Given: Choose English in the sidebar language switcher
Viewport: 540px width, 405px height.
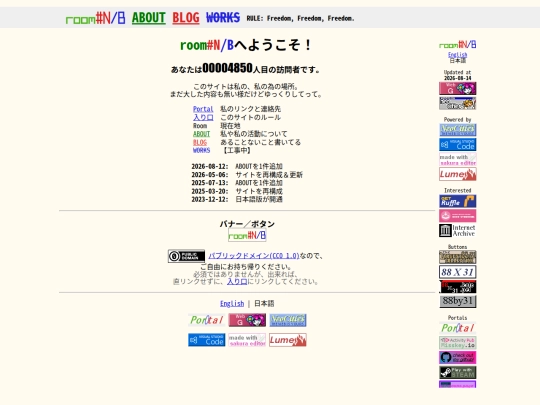Looking at the screenshot, I should click(458, 55).
